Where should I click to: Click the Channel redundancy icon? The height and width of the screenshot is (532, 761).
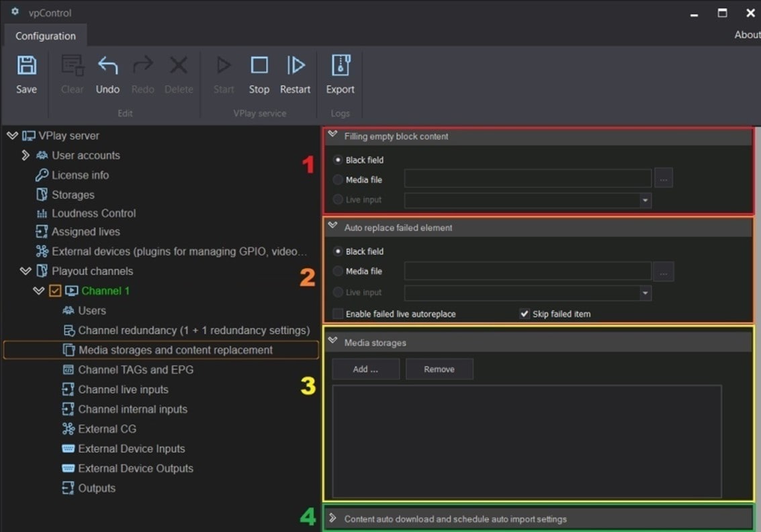click(69, 330)
